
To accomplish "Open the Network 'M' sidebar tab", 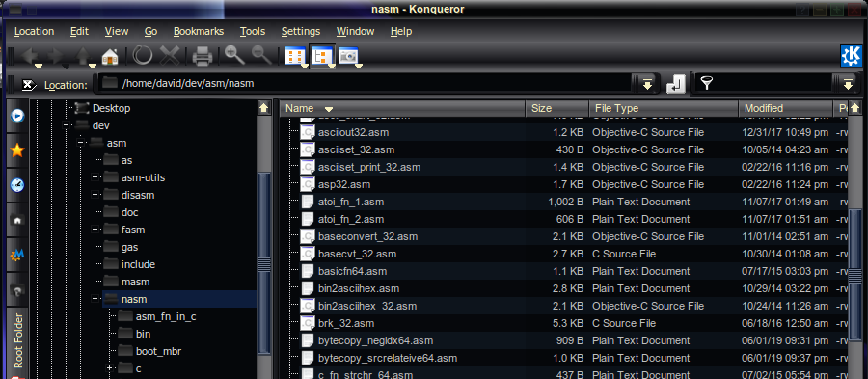I will coord(17,255).
